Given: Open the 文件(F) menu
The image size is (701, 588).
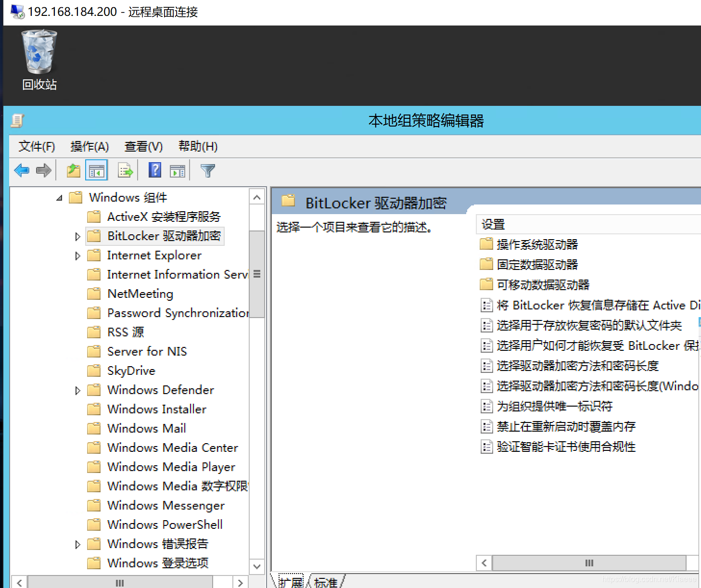Looking at the screenshot, I should [37, 146].
